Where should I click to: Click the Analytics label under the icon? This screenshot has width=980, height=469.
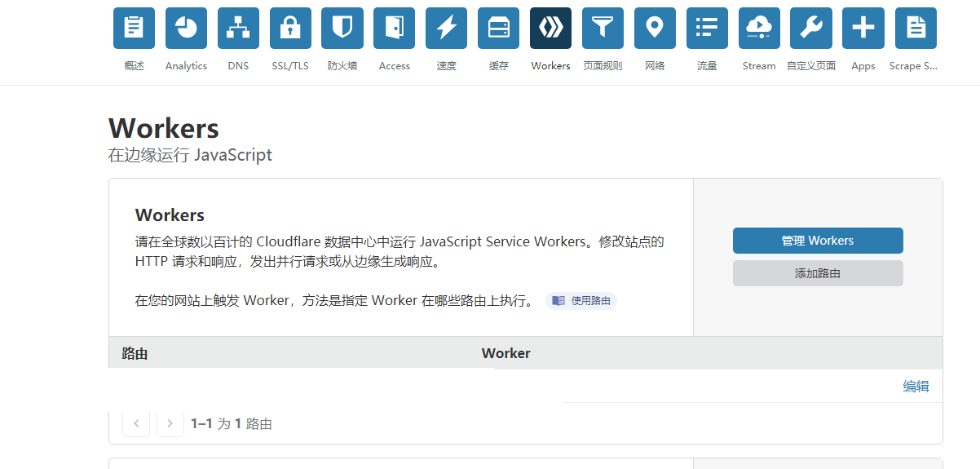click(186, 66)
